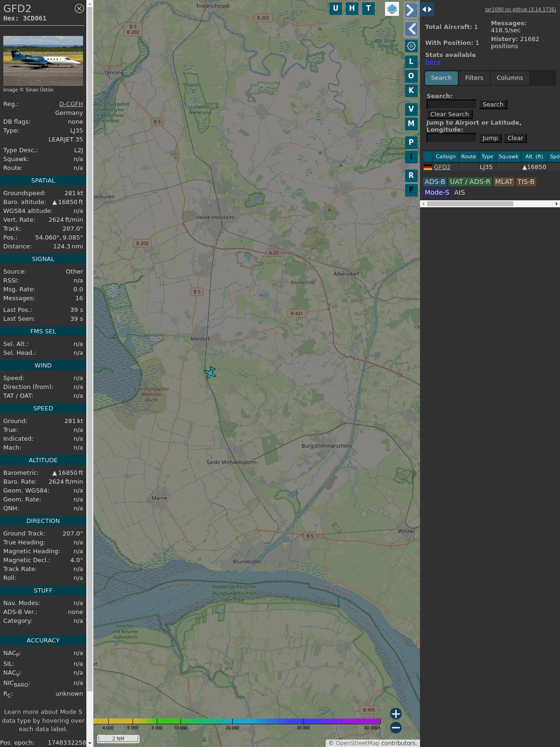Click the 16850 altitude cell in table

click(534, 167)
